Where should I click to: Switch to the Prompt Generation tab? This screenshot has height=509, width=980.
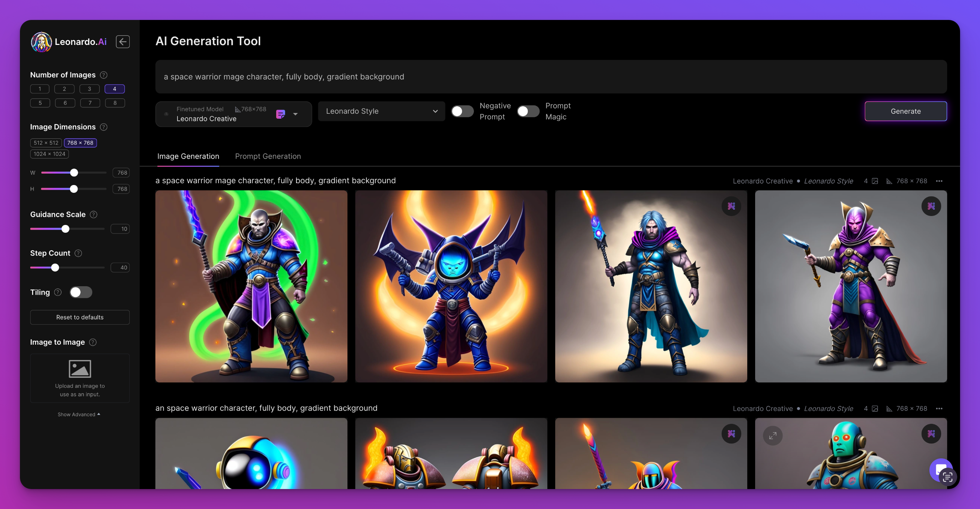point(268,156)
